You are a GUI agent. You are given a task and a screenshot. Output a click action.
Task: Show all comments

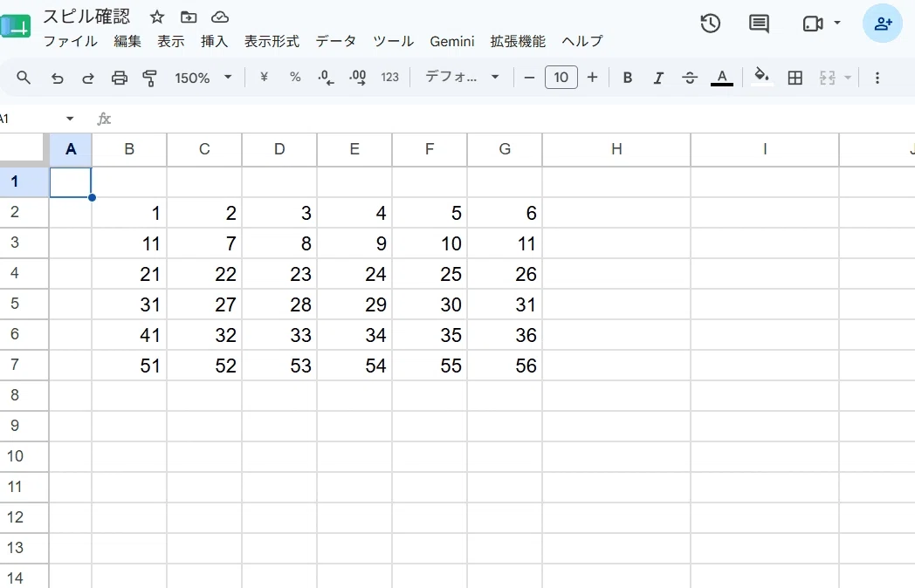[x=759, y=24]
